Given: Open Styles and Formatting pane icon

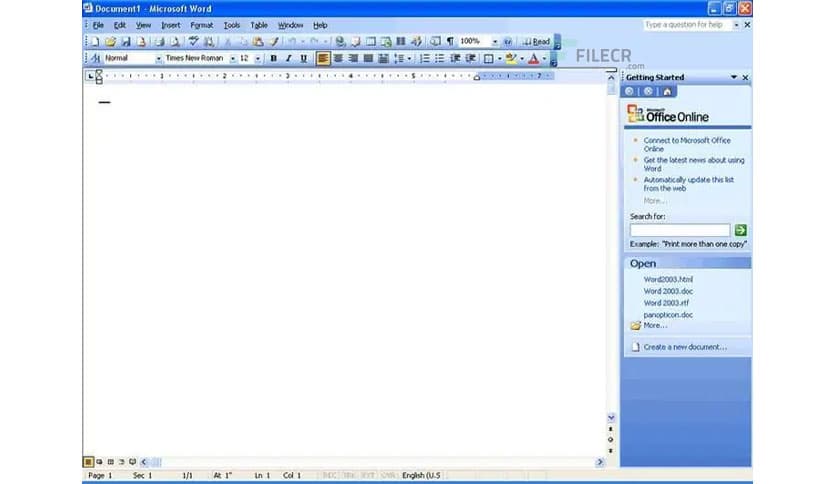Looking at the screenshot, I should click(95, 58).
